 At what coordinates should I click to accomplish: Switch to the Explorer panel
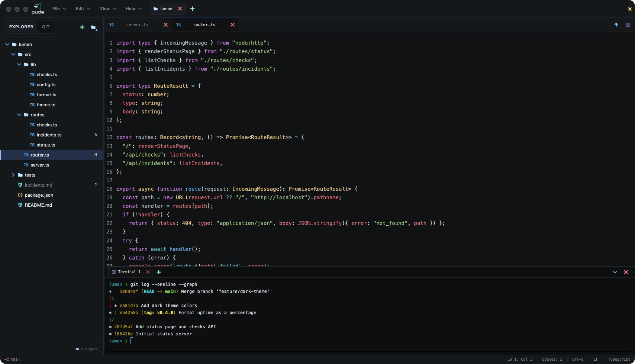pyautogui.click(x=21, y=27)
